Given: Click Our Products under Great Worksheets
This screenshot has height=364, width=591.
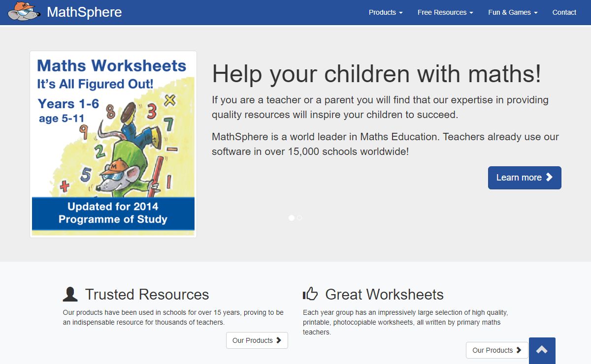Looking at the screenshot, I should (497, 350).
